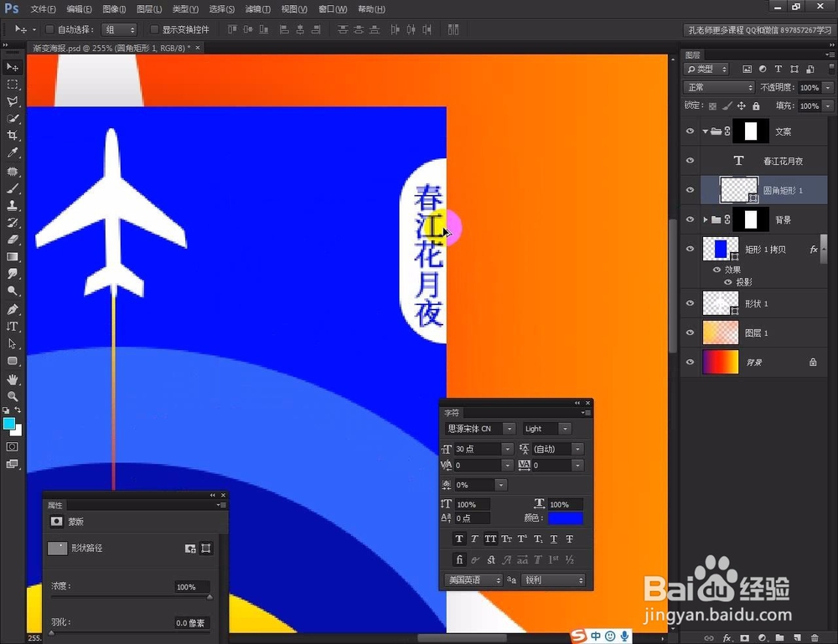This screenshot has width=838, height=644.
Task: Select the Eyedropper tool
Action: (x=11, y=152)
